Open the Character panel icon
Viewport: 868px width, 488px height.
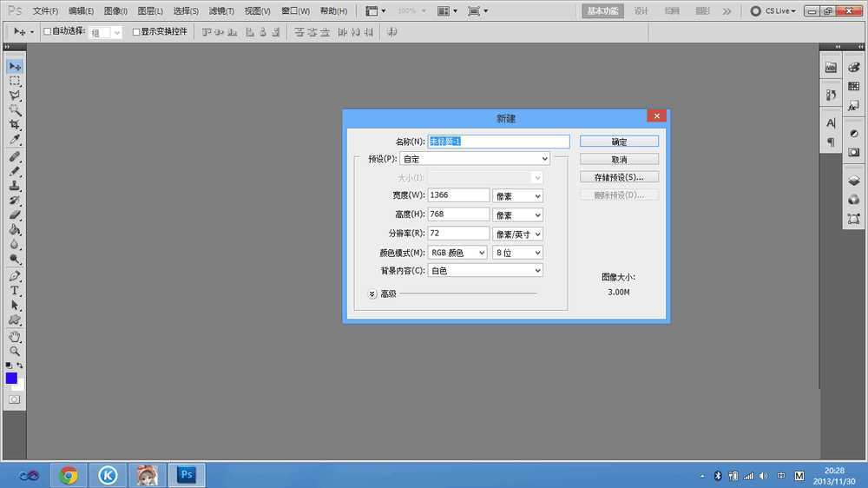[x=831, y=124]
